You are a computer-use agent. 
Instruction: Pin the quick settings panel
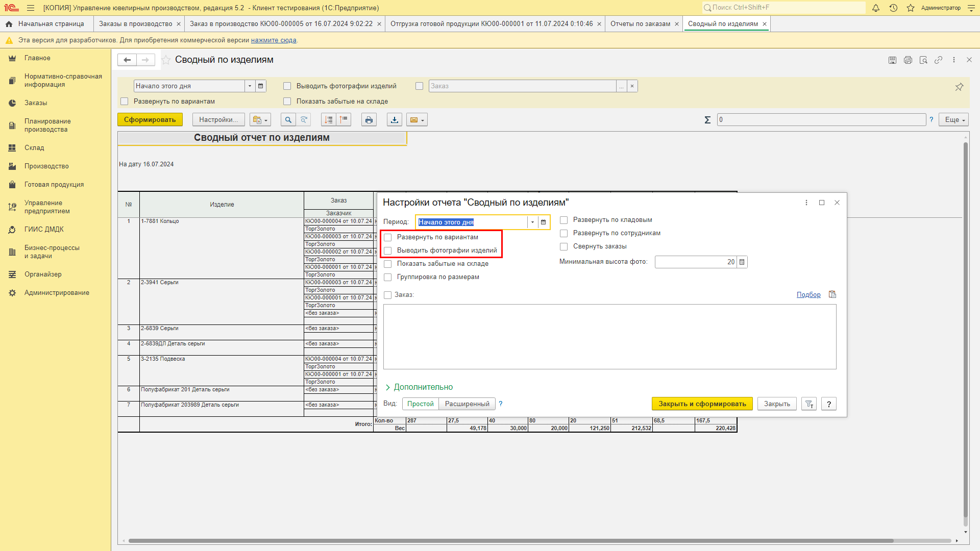pos(959,87)
